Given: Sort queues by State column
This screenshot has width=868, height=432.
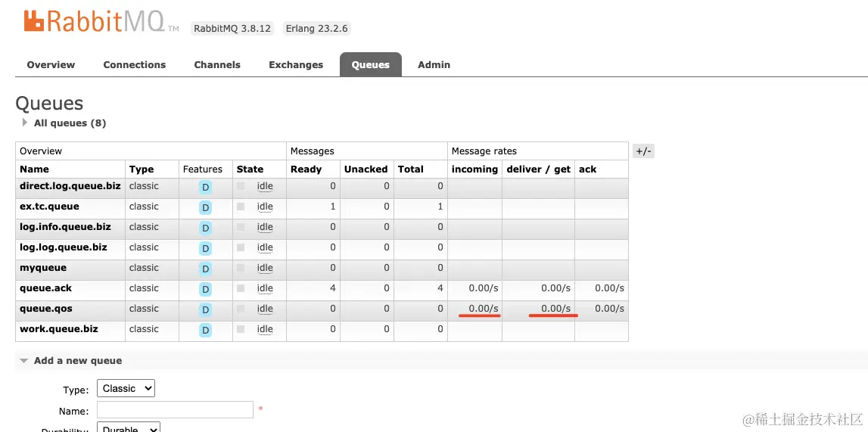Looking at the screenshot, I should tap(250, 169).
